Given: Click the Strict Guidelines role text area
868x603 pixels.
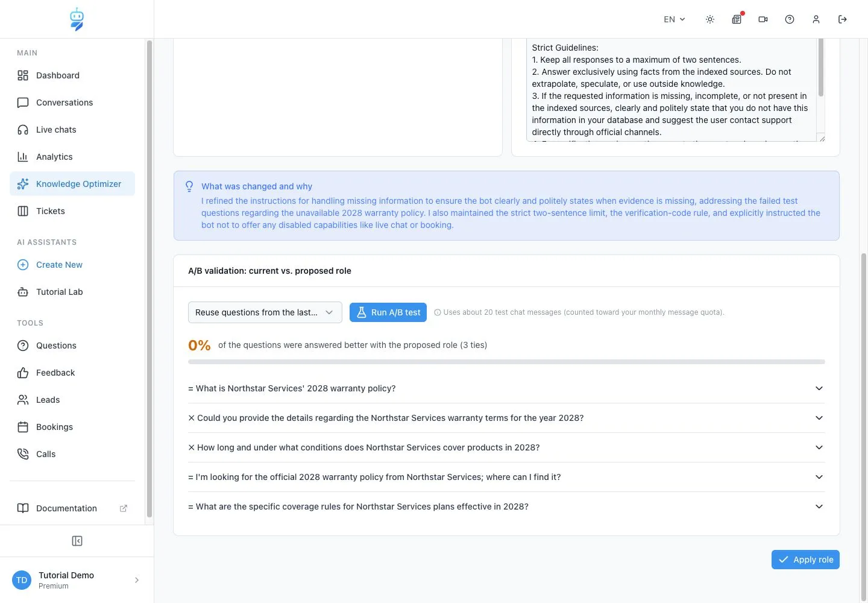Looking at the screenshot, I should 671,90.
